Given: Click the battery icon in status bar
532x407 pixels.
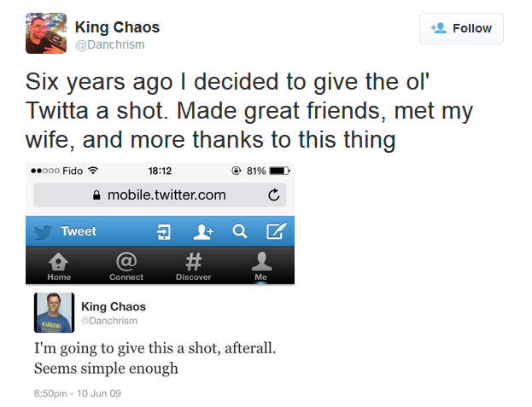Looking at the screenshot, I should (279, 171).
